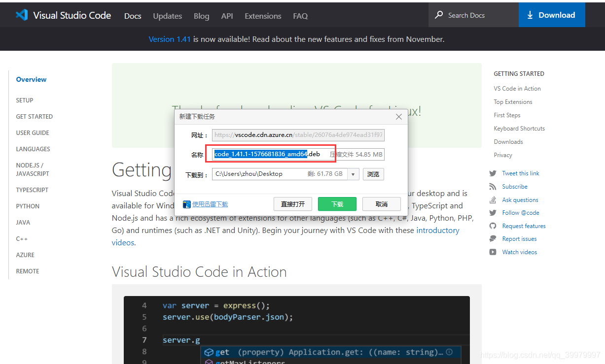Click the Search Docs field
Screen dimensions: 605x364
tap(473, 15)
